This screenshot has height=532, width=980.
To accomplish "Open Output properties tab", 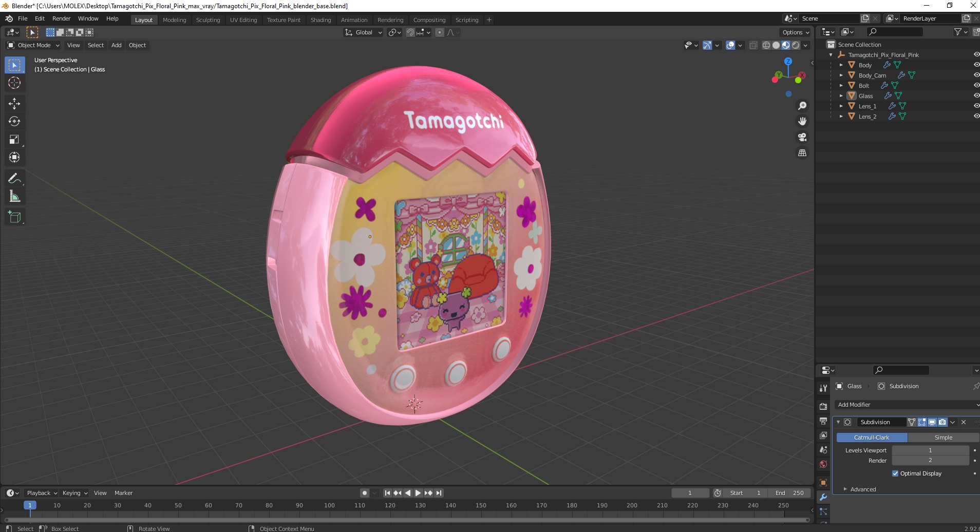I will pyautogui.click(x=823, y=421).
